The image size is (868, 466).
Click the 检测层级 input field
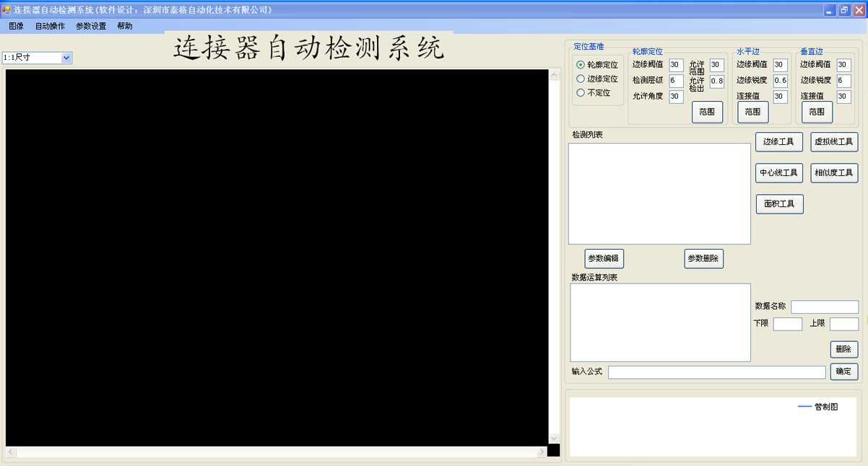[x=676, y=81]
